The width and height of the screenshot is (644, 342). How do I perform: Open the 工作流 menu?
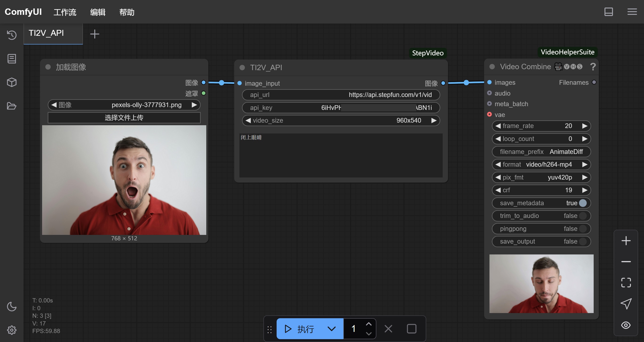[65, 12]
